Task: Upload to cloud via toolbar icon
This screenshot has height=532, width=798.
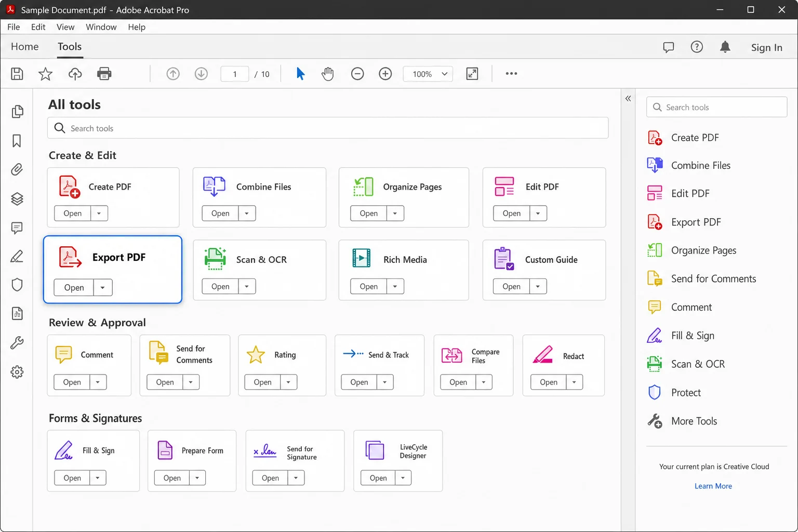Action: click(75, 74)
